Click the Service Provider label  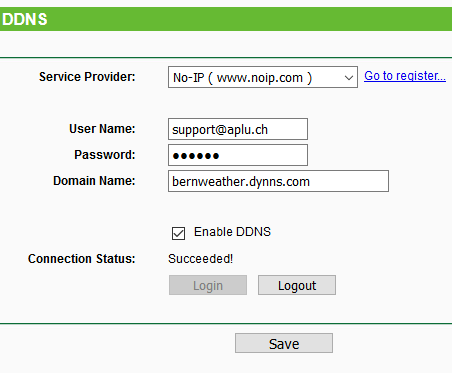(x=87, y=77)
